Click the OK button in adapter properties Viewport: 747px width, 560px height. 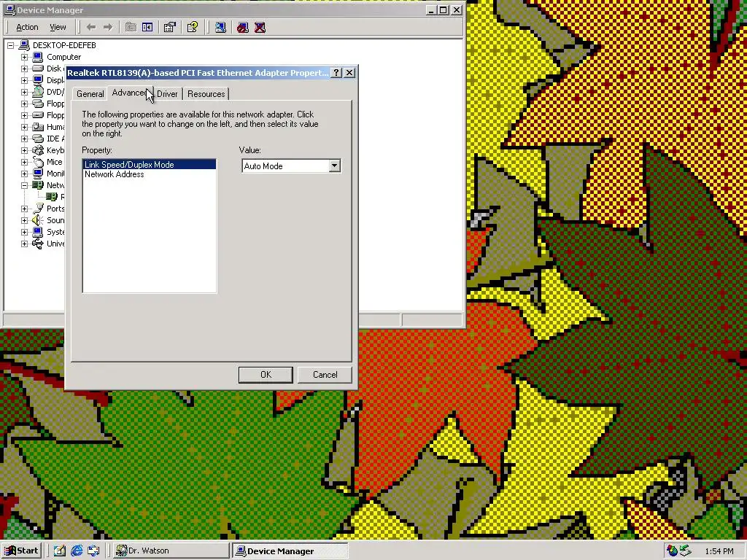(266, 375)
